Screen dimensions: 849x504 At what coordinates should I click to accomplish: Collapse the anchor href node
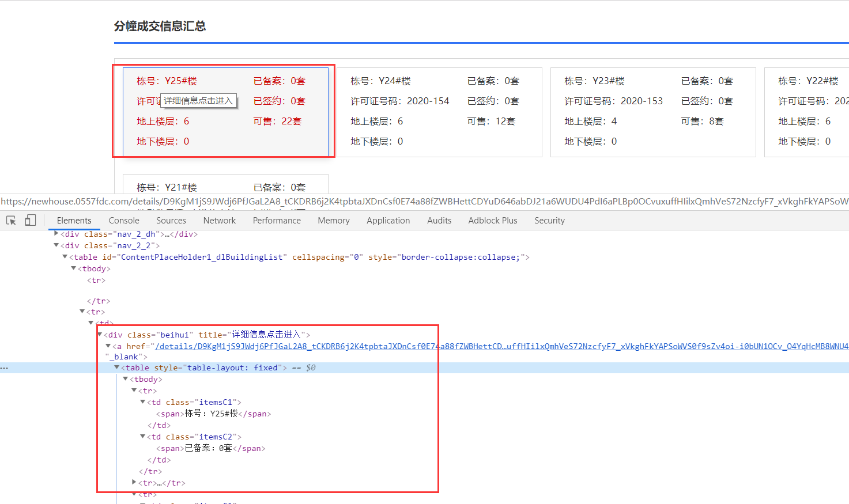pos(108,346)
